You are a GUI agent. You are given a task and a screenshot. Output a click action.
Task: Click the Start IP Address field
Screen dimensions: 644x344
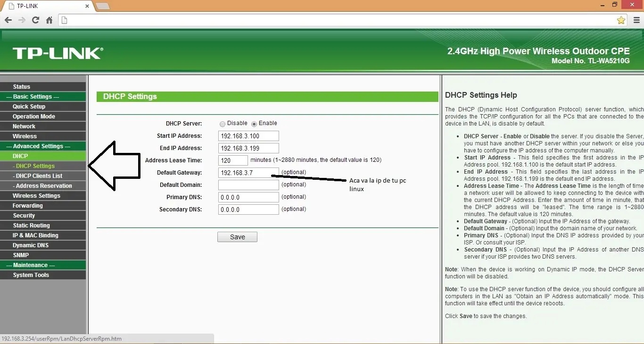pyautogui.click(x=248, y=136)
